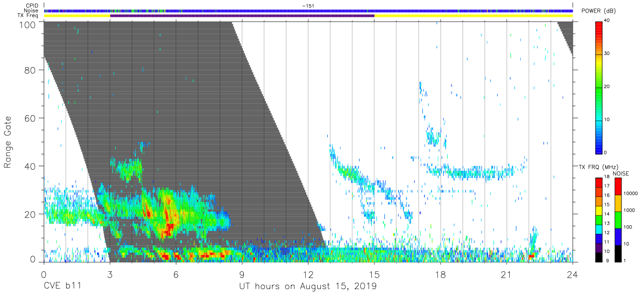Click the 3 tick on the UT hours axis
644x297 pixels.
click(x=110, y=274)
